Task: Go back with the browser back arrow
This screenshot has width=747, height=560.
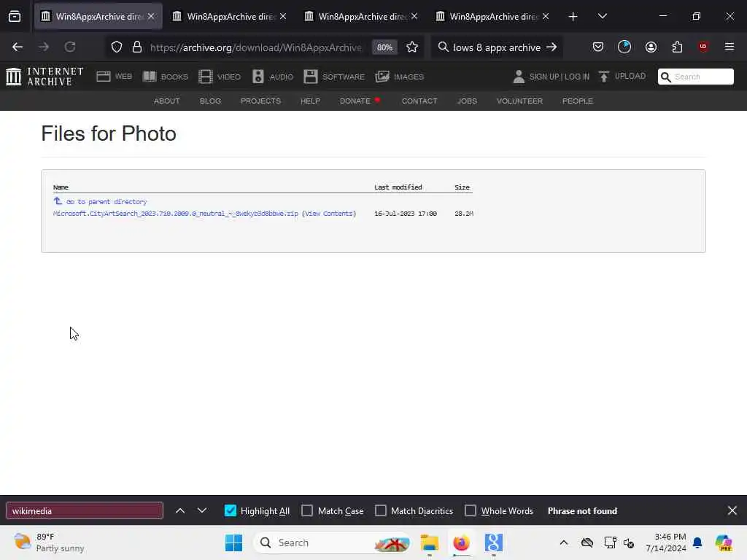Action: point(18,47)
